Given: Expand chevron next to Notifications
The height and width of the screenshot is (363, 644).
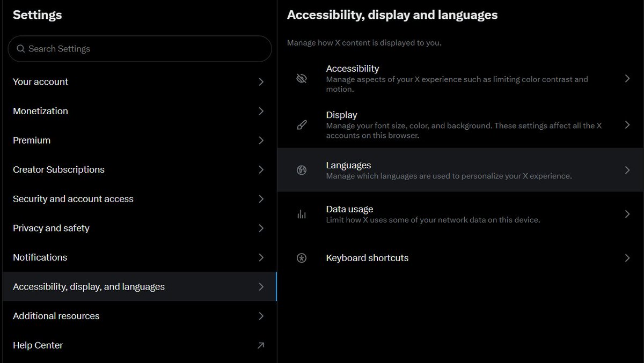Looking at the screenshot, I should pos(261,257).
